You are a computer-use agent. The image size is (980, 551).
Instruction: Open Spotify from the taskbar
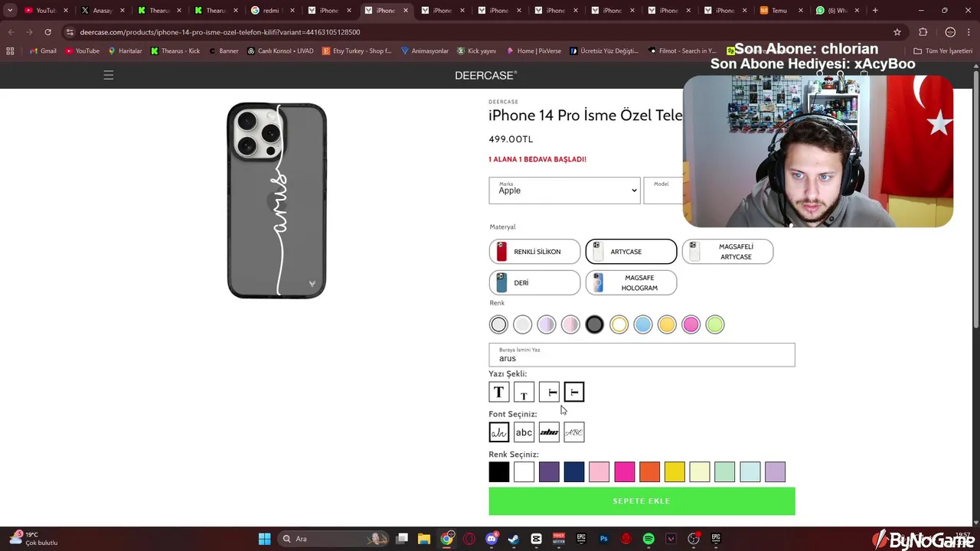click(x=648, y=539)
